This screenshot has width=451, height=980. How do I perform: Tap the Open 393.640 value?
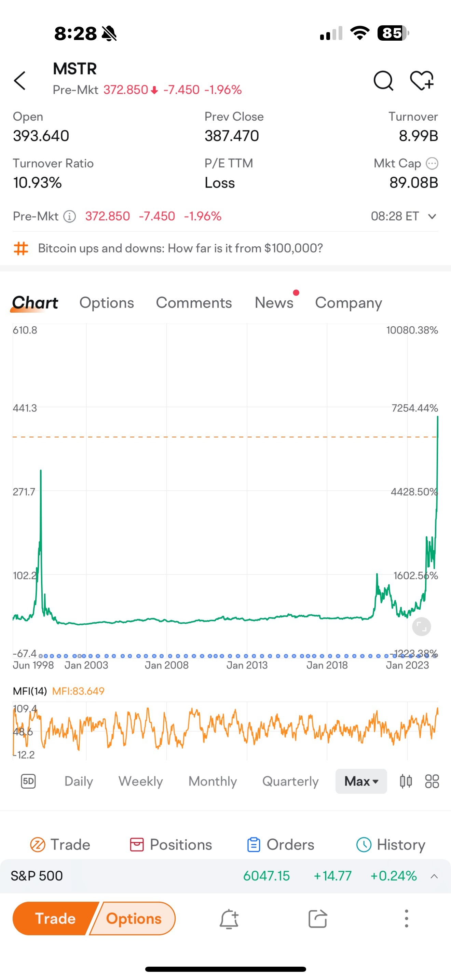tap(41, 136)
